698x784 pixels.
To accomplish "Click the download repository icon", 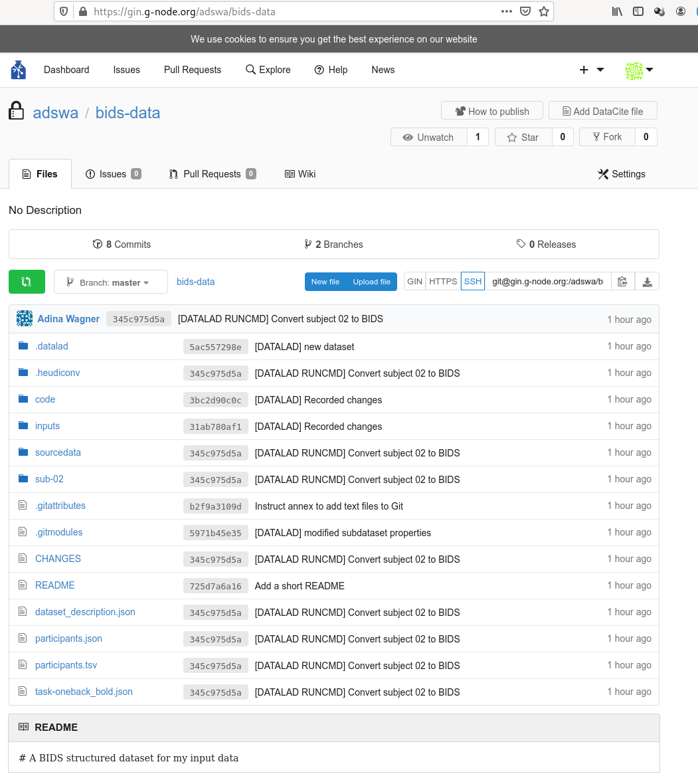I will click(x=647, y=282).
